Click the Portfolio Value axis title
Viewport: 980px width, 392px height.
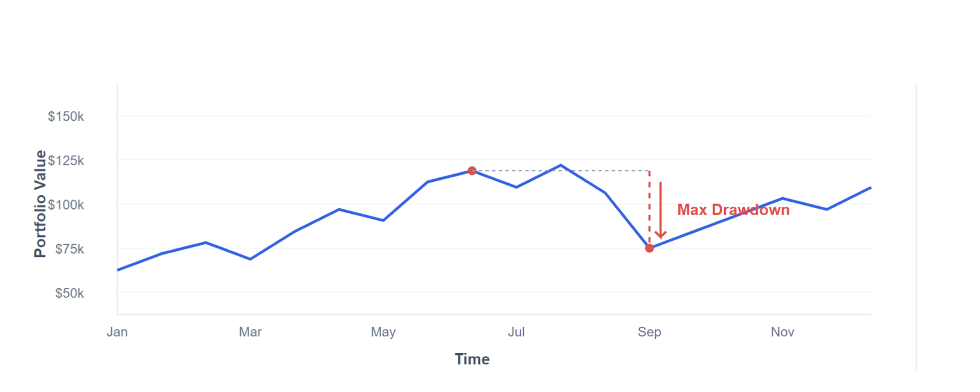click(x=40, y=204)
